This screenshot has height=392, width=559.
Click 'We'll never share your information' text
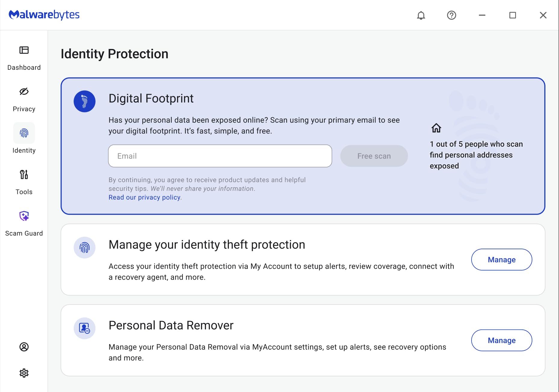(202, 188)
